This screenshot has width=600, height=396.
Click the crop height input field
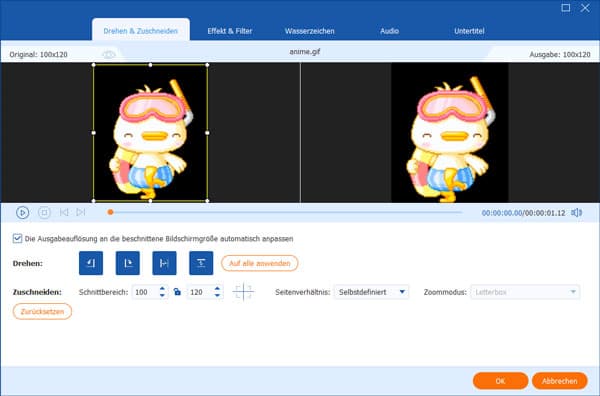[x=201, y=292]
